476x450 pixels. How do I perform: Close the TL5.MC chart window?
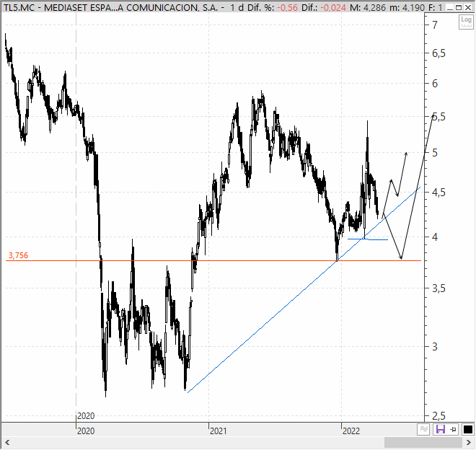coord(468,7)
